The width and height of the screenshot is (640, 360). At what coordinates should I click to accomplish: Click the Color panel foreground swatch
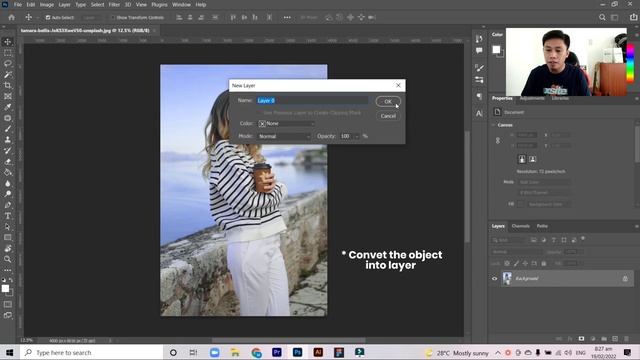point(496,50)
